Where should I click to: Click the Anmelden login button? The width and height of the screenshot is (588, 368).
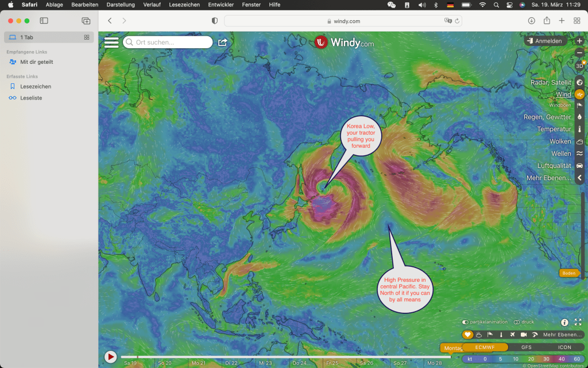point(545,41)
